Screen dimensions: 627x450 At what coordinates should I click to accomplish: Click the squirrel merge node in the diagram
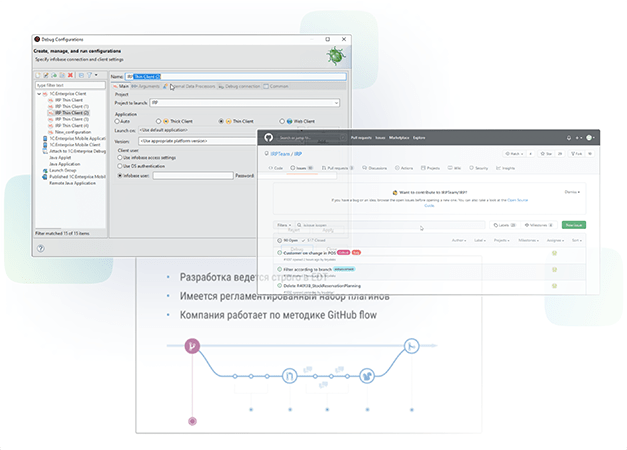coord(367,376)
